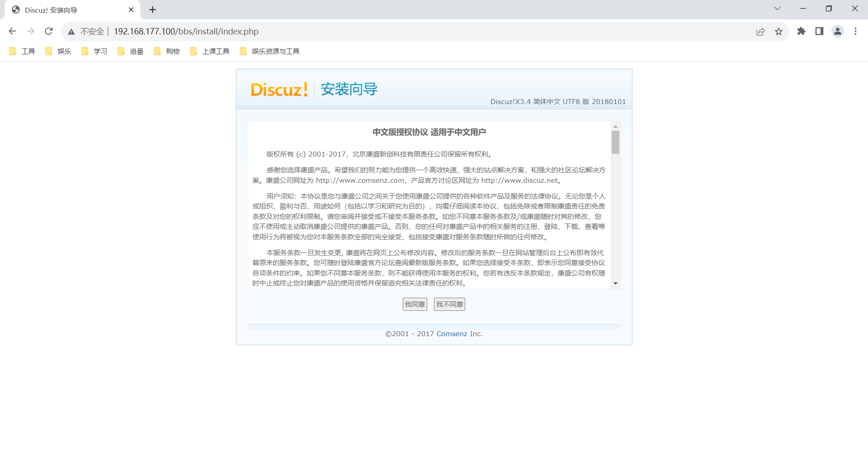Open a new browser tab
Screen dimensions: 868x466
[x=153, y=10]
